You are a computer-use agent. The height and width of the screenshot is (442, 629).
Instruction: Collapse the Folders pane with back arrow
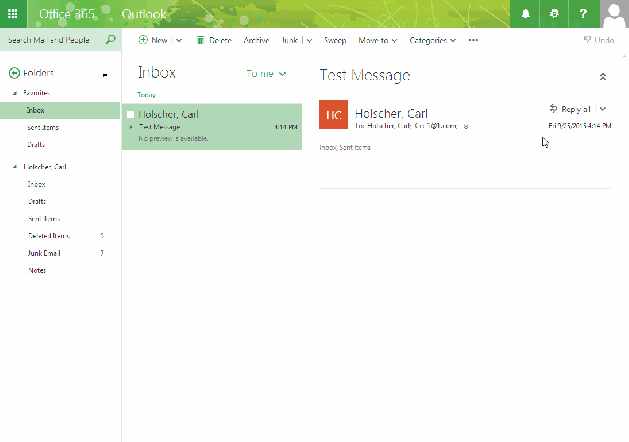point(14,73)
